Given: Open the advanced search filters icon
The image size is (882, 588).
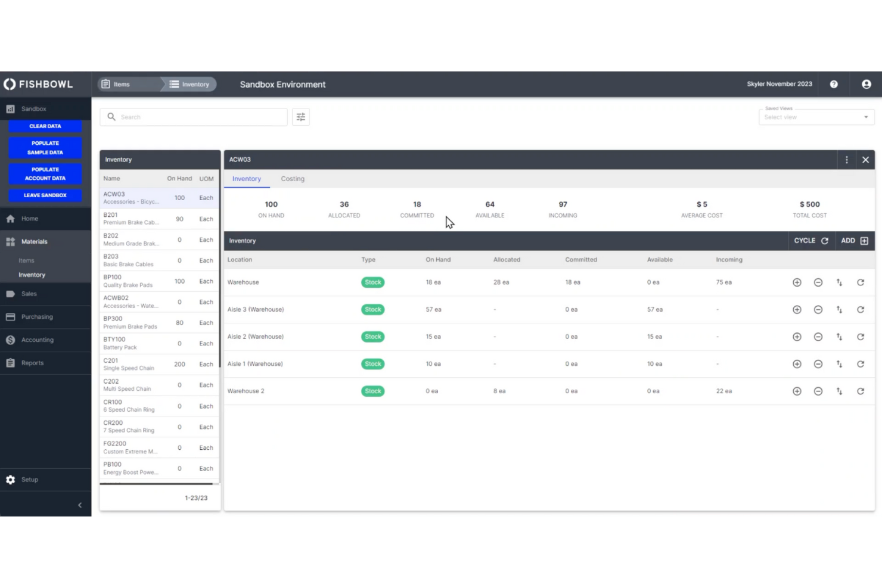Looking at the screenshot, I should click(x=301, y=117).
